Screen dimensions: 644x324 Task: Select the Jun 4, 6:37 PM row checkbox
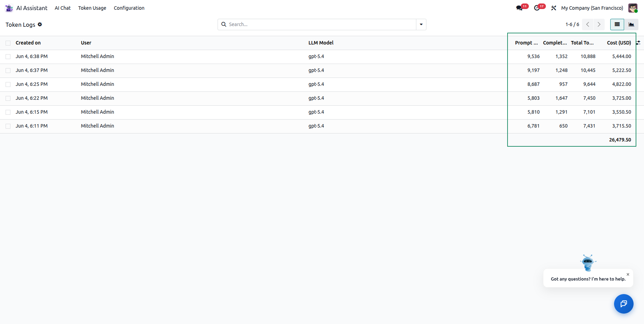point(8,71)
